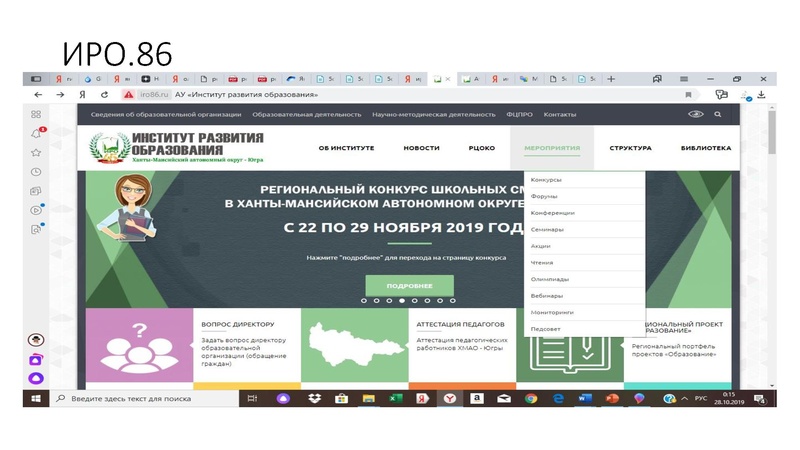Open Task View on the taskbar
Image resolution: width=800 pixels, height=450 pixels.
click(x=252, y=398)
